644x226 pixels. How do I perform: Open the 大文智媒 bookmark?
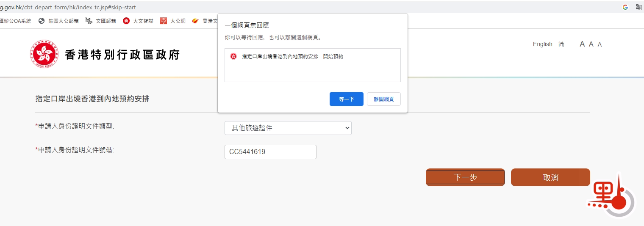[138, 21]
